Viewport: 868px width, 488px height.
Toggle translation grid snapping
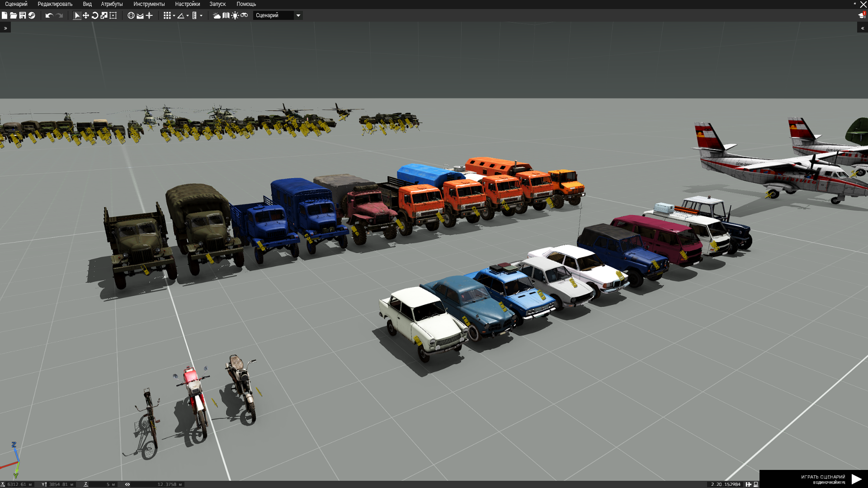pyautogui.click(x=167, y=15)
